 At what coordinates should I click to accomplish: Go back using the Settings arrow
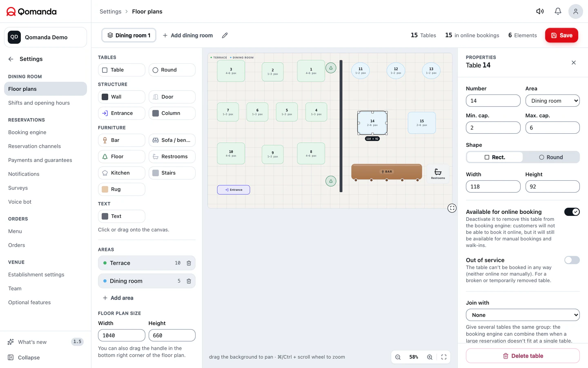(11, 59)
